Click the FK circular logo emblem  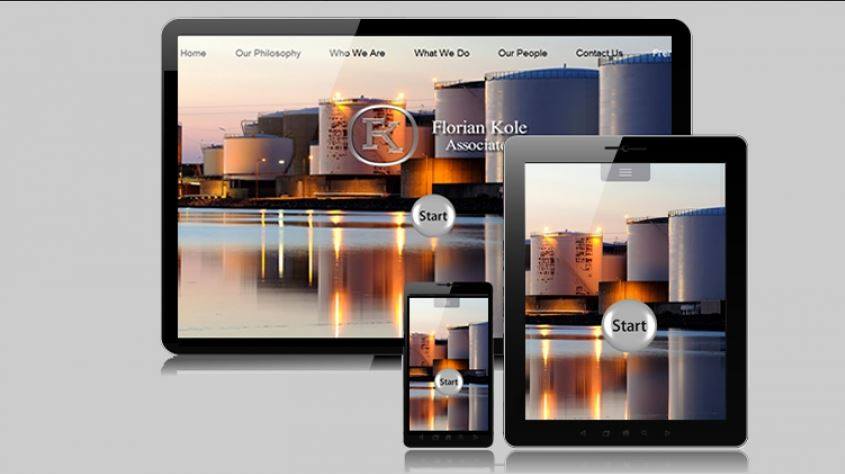[383, 135]
